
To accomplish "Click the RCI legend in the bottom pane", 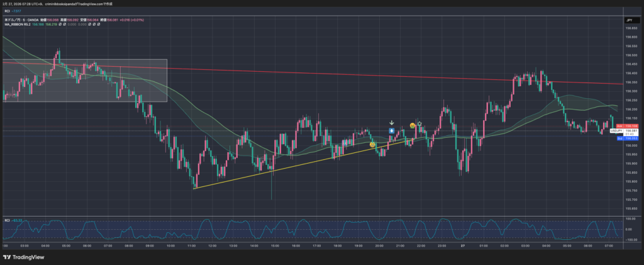I will coord(7,220).
